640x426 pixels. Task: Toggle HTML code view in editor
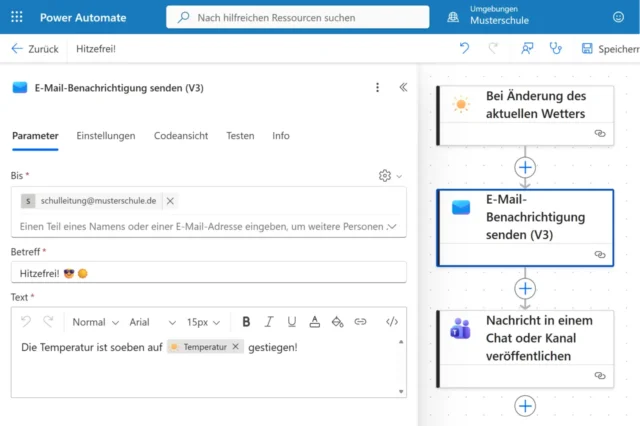[x=392, y=322]
